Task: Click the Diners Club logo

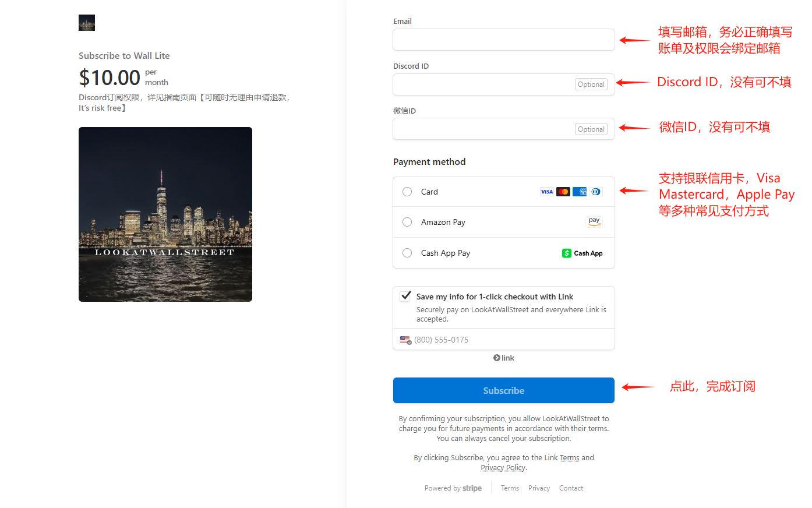Action: pos(596,192)
